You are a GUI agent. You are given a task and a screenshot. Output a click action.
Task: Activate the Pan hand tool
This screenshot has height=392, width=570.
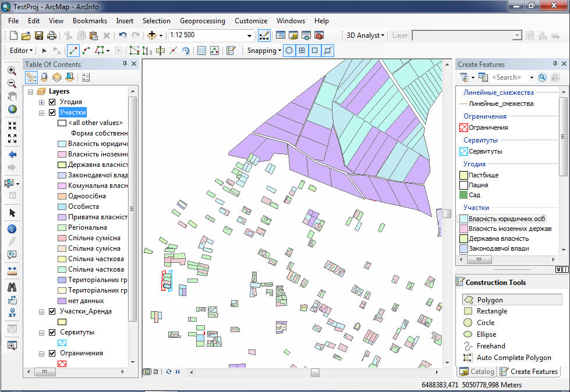[x=12, y=96]
